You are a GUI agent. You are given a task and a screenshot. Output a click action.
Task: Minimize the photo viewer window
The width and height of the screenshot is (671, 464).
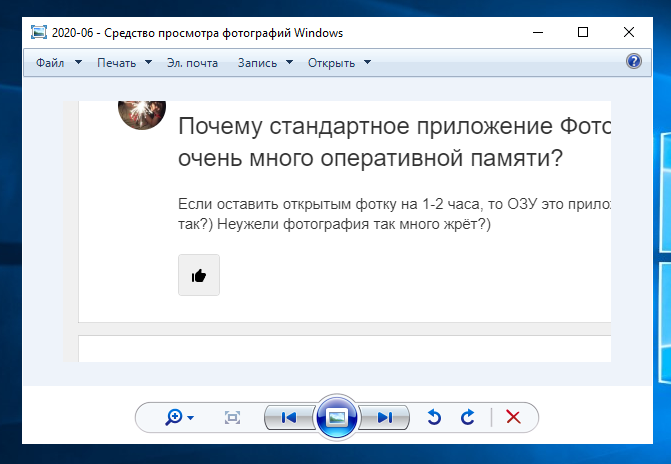click(537, 33)
